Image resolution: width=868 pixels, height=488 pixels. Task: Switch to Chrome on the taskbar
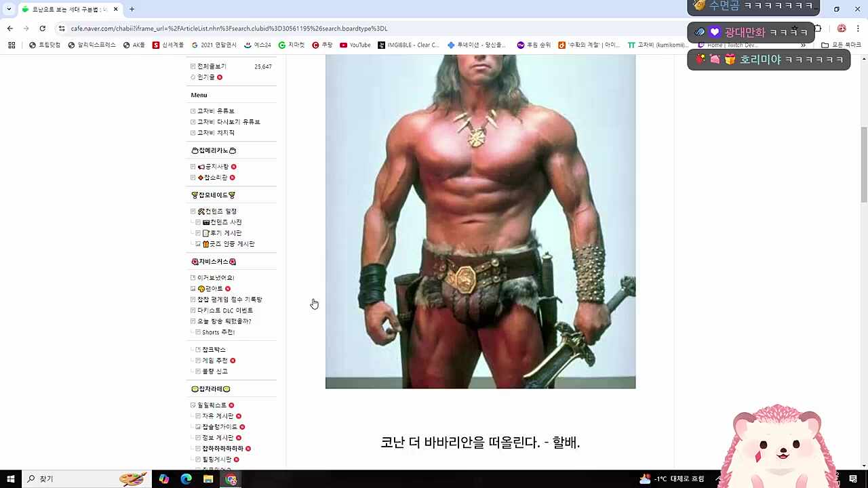tap(231, 479)
